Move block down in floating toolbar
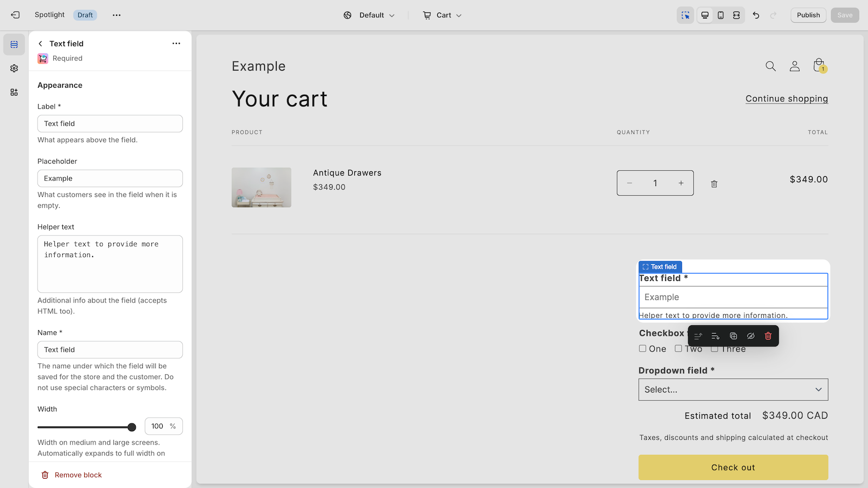Viewport: 868px width, 488px height. [x=716, y=336]
